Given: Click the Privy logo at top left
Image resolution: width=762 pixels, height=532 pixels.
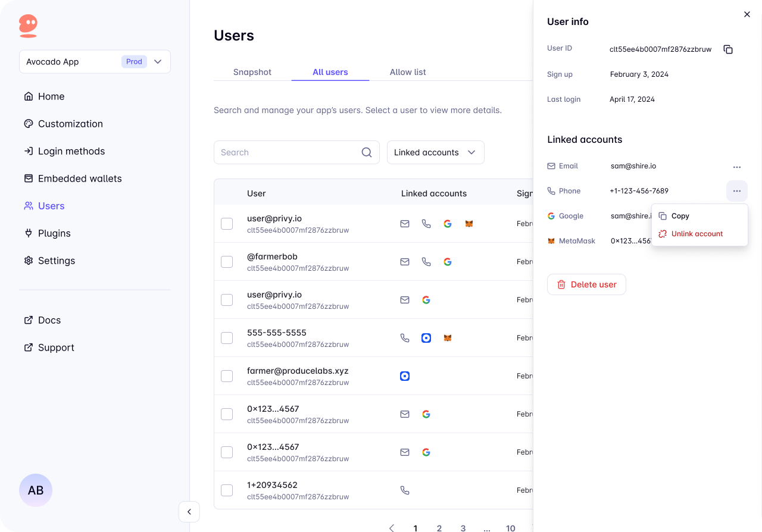Looking at the screenshot, I should (x=27, y=26).
